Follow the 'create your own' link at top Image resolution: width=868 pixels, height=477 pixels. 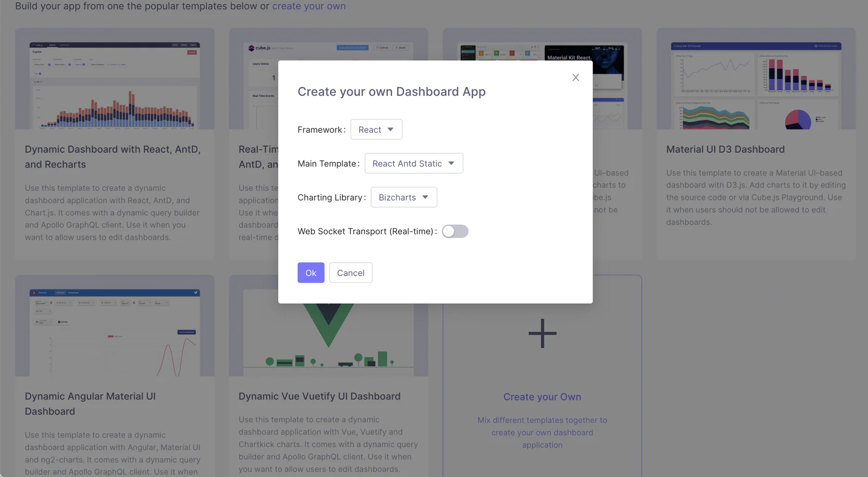(x=309, y=6)
